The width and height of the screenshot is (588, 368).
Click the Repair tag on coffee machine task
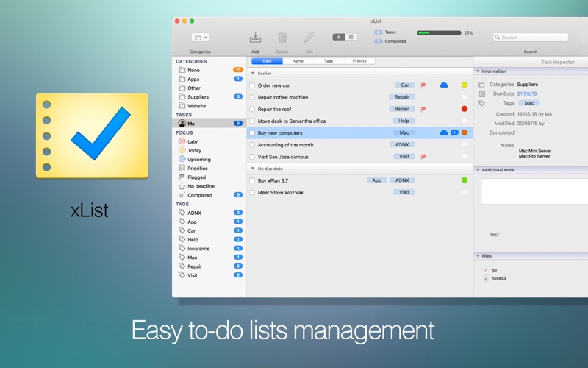click(x=402, y=97)
